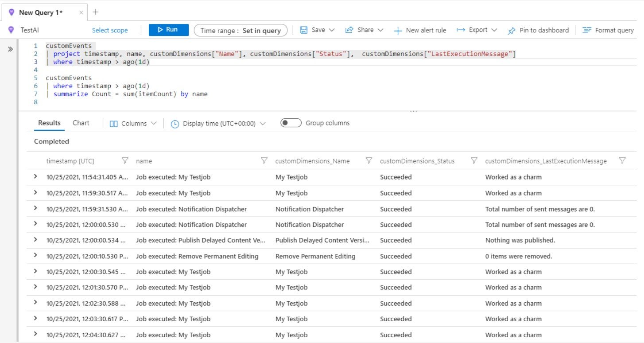This screenshot has height=343, width=644.
Task: Click the Select scope link
Action: pyautogui.click(x=110, y=30)
